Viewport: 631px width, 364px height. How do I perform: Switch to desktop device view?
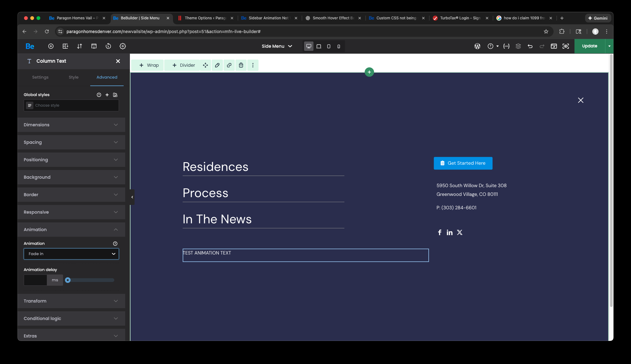click(x=309, y=46)
